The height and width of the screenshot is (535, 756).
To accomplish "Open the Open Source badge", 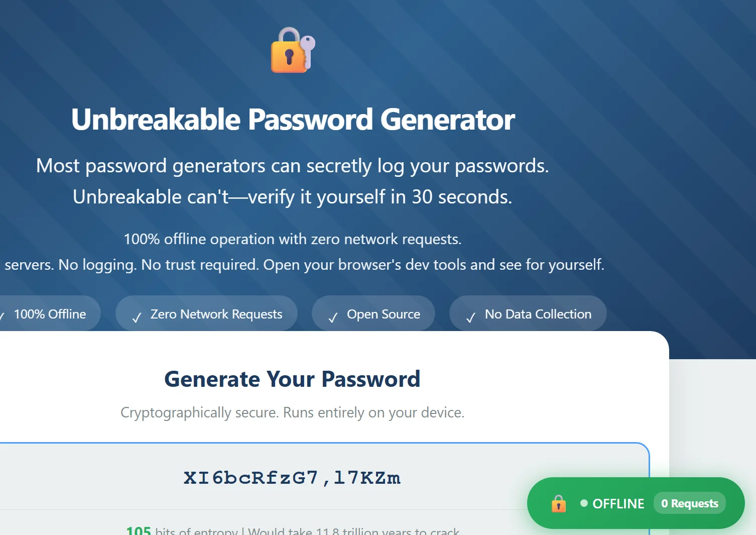I will 373,313.
